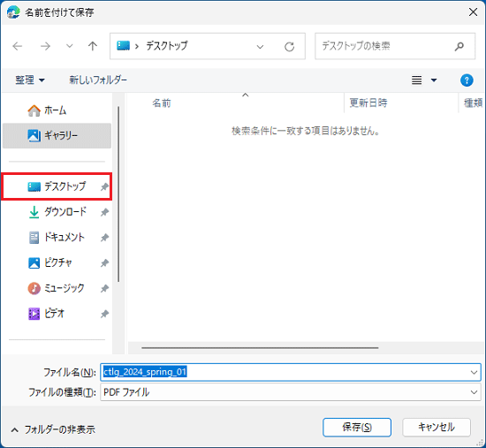Select デスクトップ in the navigation pane
Image resolution: width=486 pixels, height=448 pixels.
57,186
